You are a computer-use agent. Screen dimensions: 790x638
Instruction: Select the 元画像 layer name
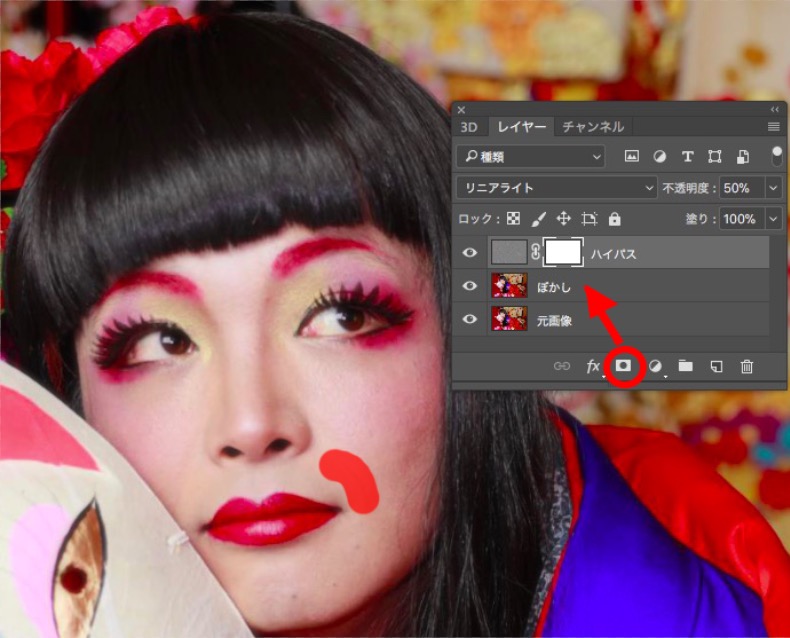(554, 321)
